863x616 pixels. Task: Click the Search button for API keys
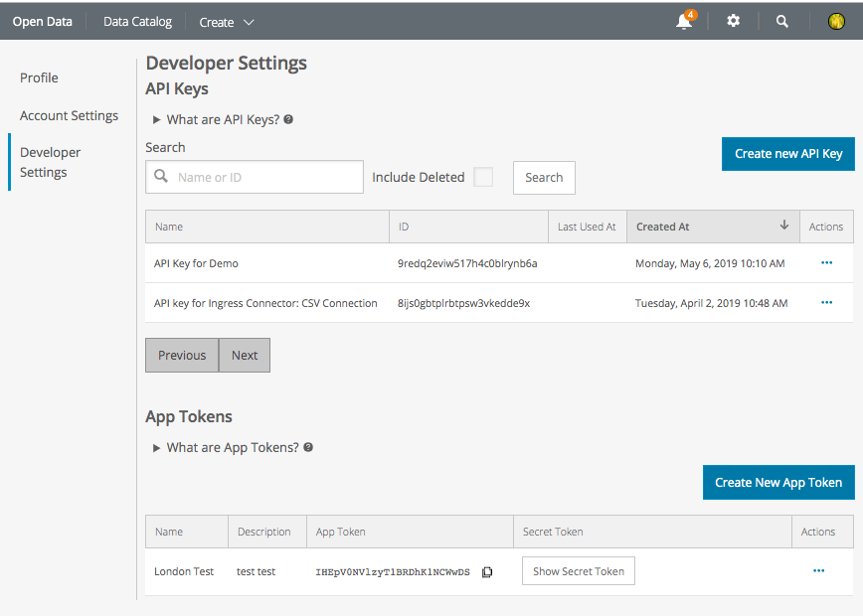point(544,178)
